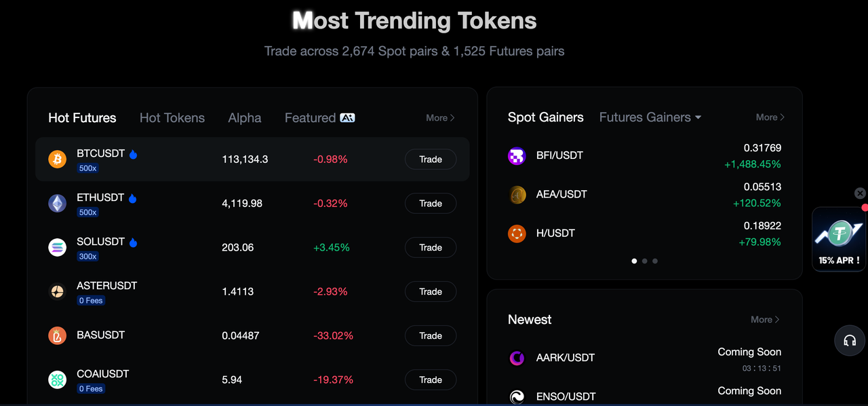Open More in the Newest panel
The image size is (868, 406).
pyautogui.click(x=765, y=320)
